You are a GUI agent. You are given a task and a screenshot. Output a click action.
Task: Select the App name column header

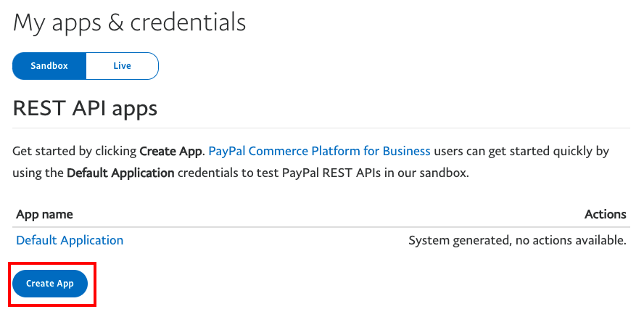(44, 214)
